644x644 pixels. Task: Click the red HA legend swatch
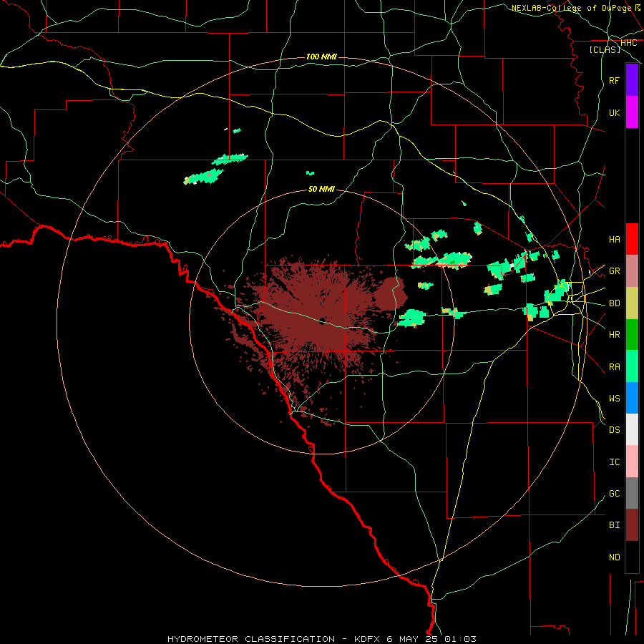632,239
